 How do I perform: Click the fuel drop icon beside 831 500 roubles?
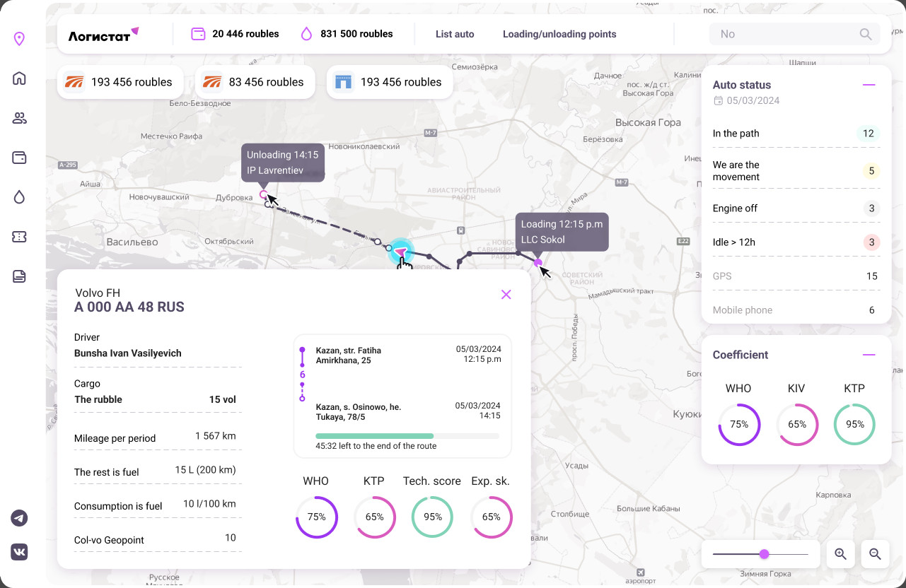(306, 34)
